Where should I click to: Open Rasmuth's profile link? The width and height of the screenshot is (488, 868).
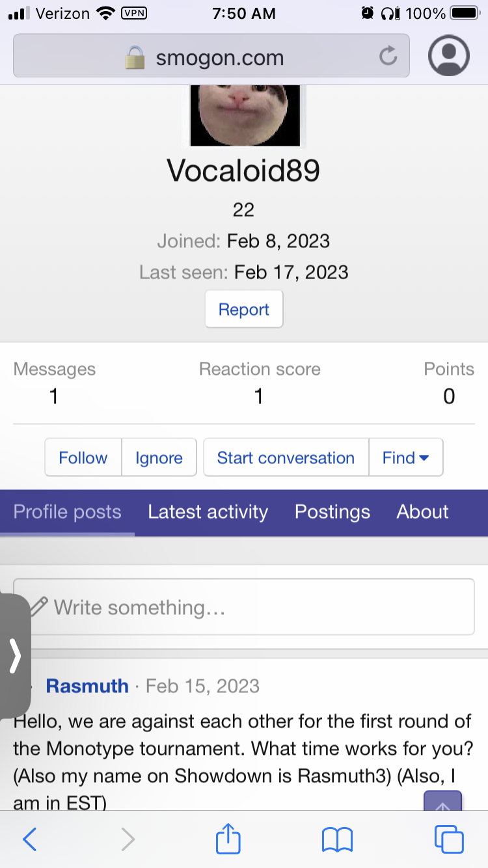pos(87,686)
